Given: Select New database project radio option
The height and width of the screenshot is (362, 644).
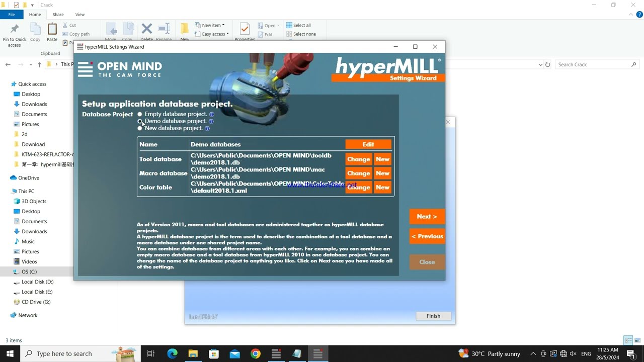Looking at the screenshot, I should (x=140, y=128).
